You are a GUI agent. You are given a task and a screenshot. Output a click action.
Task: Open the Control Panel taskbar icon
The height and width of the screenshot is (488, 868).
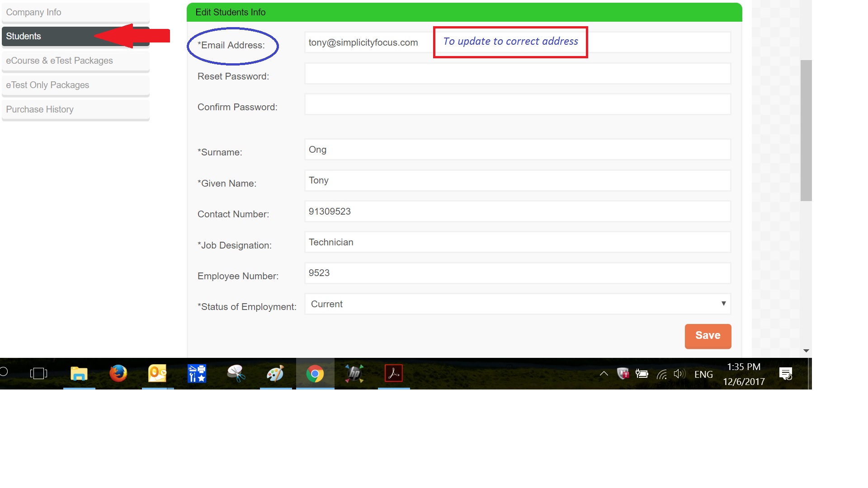[197, 374]
